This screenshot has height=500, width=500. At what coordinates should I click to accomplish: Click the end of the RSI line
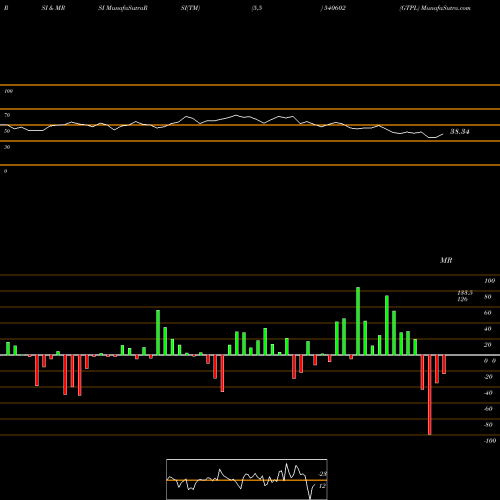coord(443,134)
